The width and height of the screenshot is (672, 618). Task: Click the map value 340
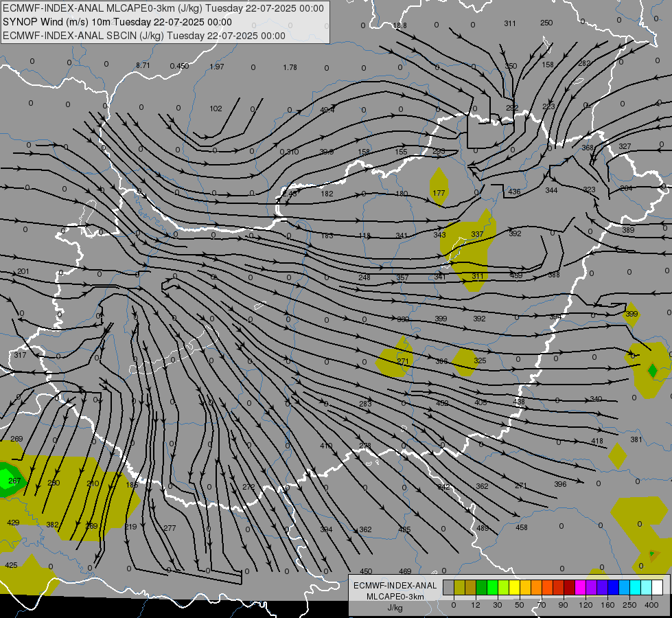(x=596, y=399)
